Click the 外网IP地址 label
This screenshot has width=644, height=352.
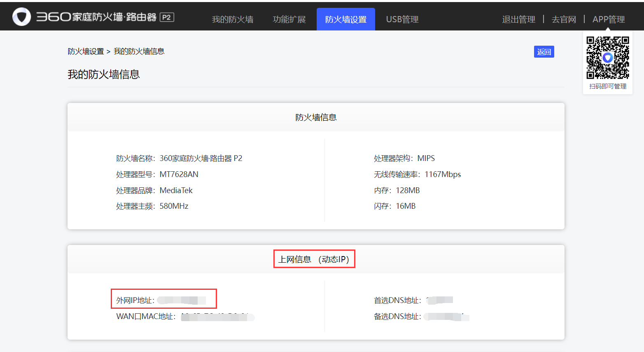tap(135, 301)
